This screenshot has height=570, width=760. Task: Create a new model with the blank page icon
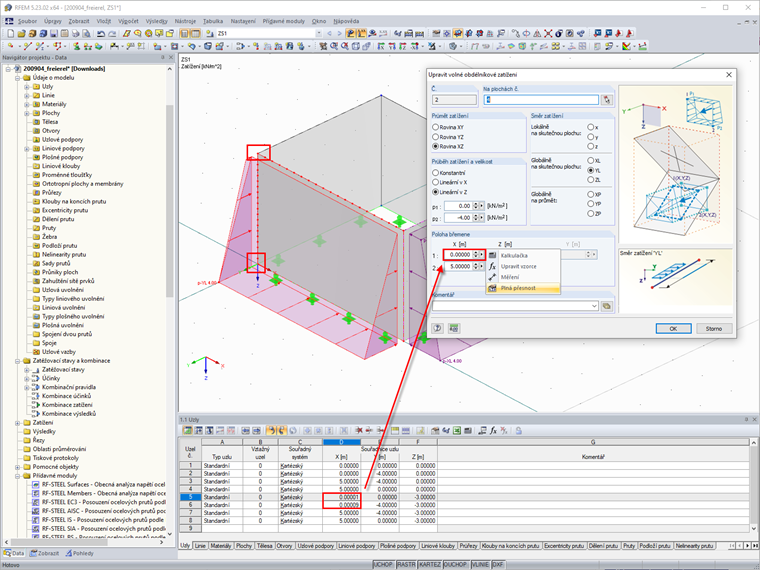pyautogui.click(x=10, y=33)
